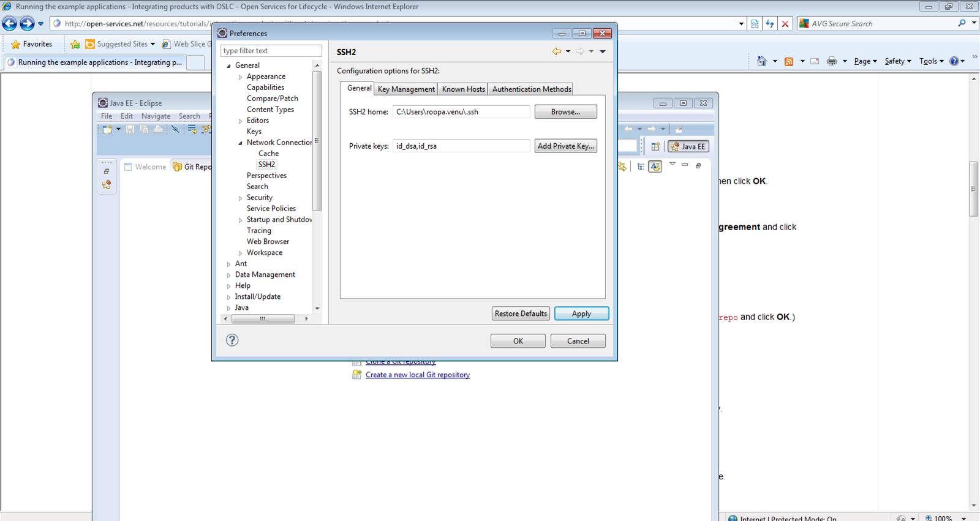980x521 pixels.
Task: Switch to the Welcome tab in Eclipse
Action: click(145, 167)
